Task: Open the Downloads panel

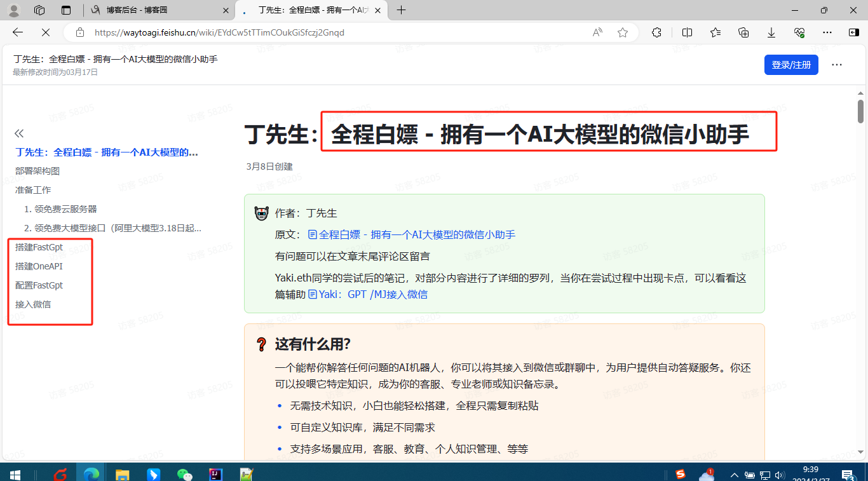Action: point(771,32)
